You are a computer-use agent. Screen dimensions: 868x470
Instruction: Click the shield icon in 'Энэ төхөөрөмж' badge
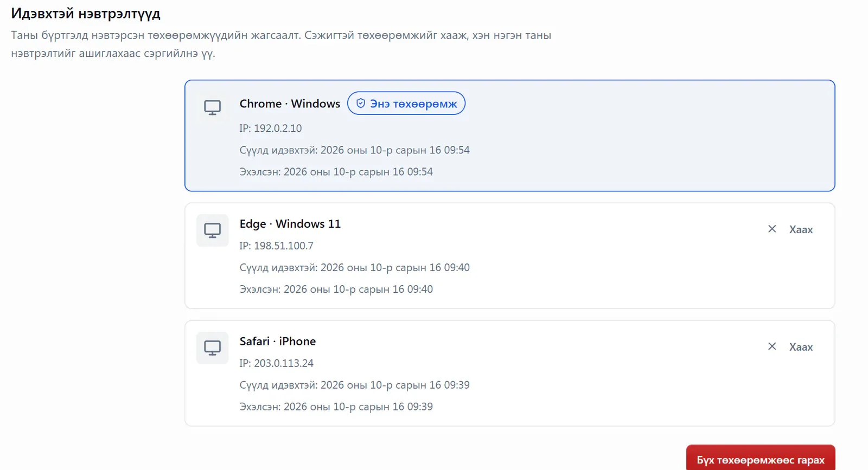(361, 103)
